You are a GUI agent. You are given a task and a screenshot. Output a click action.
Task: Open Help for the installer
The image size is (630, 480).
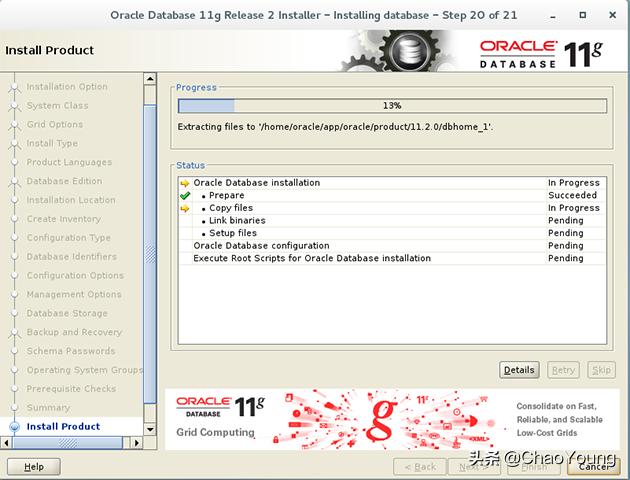34,467
